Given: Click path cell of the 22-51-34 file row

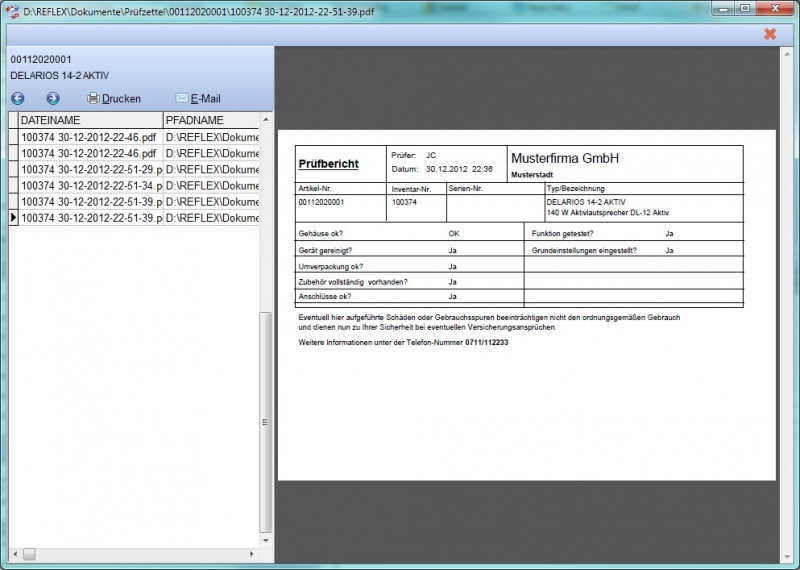Looking at the screenshot, I should pyautogui.click(x=212, y=186).
